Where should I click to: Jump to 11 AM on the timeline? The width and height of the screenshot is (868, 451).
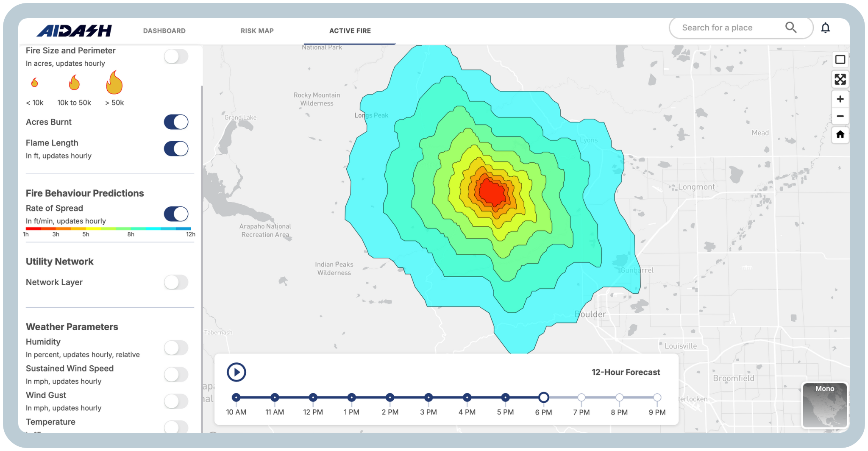275,398
